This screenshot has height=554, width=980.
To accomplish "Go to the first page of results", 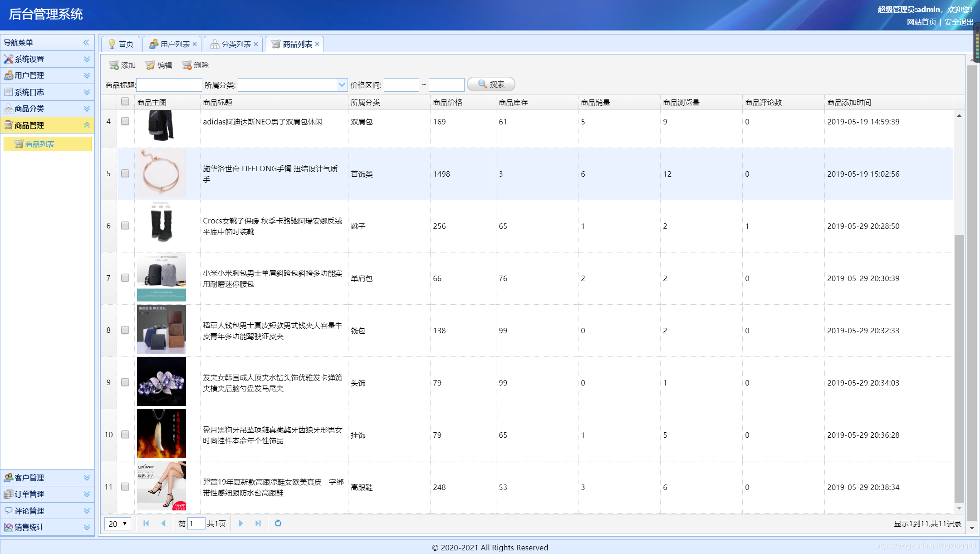I will click(146, 524).
